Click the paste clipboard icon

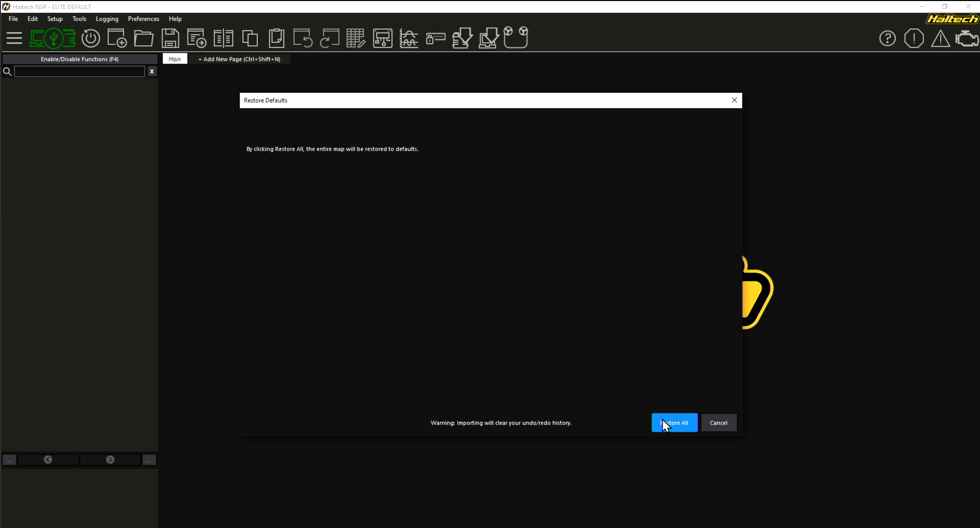(x=277, y=38)
